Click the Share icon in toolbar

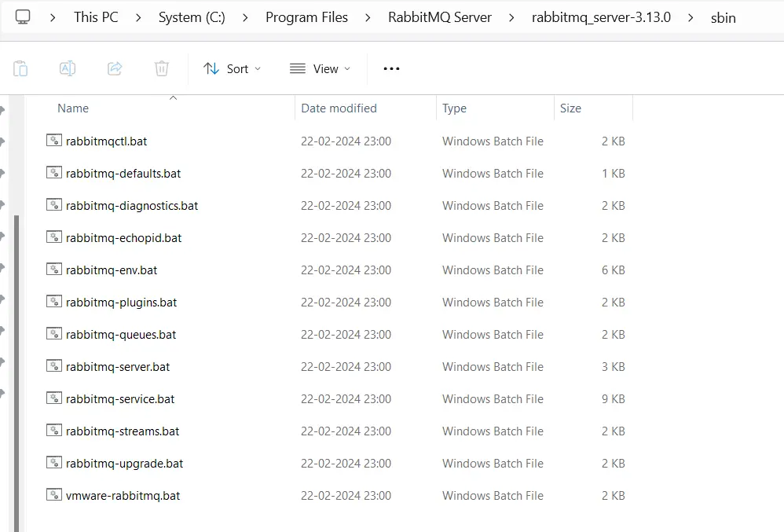115,68
